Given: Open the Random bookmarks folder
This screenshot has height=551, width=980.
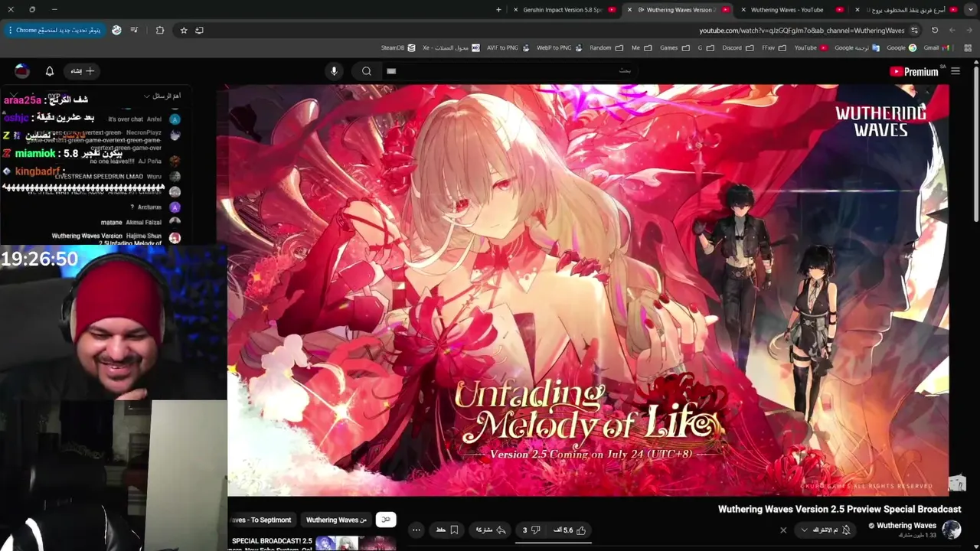Looking at the screenshot, I should click(x=606, y=47).
